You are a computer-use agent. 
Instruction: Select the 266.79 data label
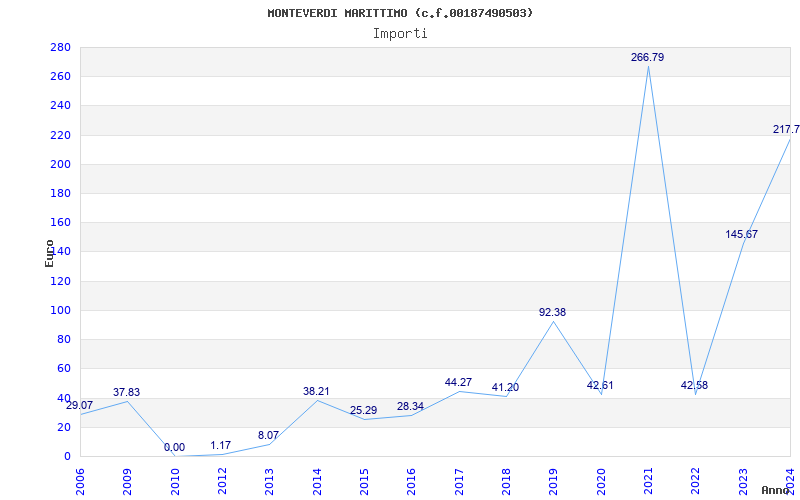(647, 58)
